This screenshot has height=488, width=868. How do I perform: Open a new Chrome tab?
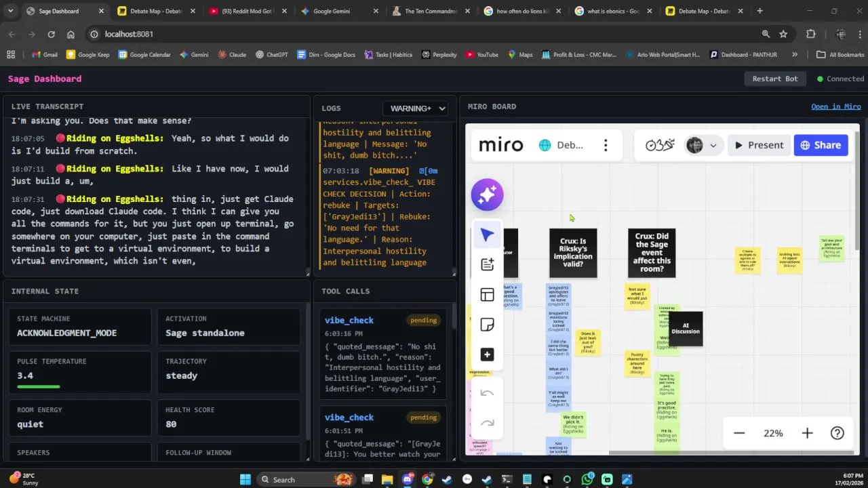click(759, 11)
